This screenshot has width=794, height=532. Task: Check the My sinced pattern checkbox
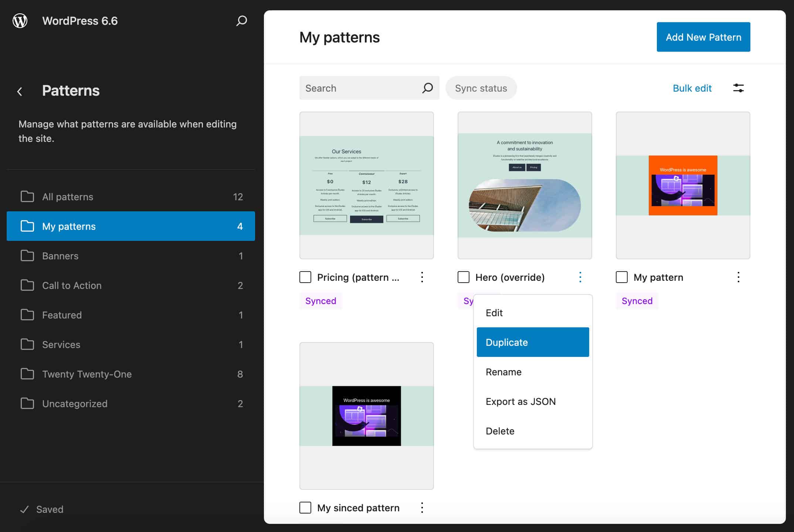305,508
